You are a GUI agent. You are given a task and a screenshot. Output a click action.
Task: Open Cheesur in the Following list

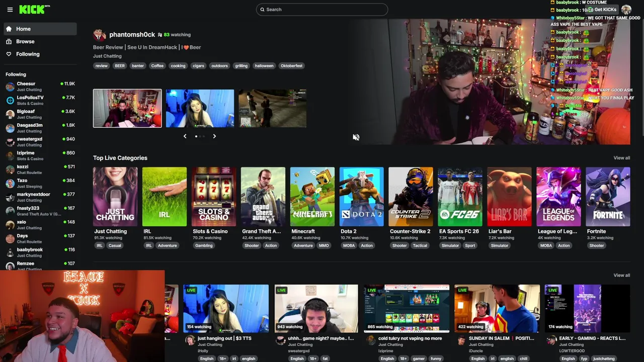[x=40, y=86]
